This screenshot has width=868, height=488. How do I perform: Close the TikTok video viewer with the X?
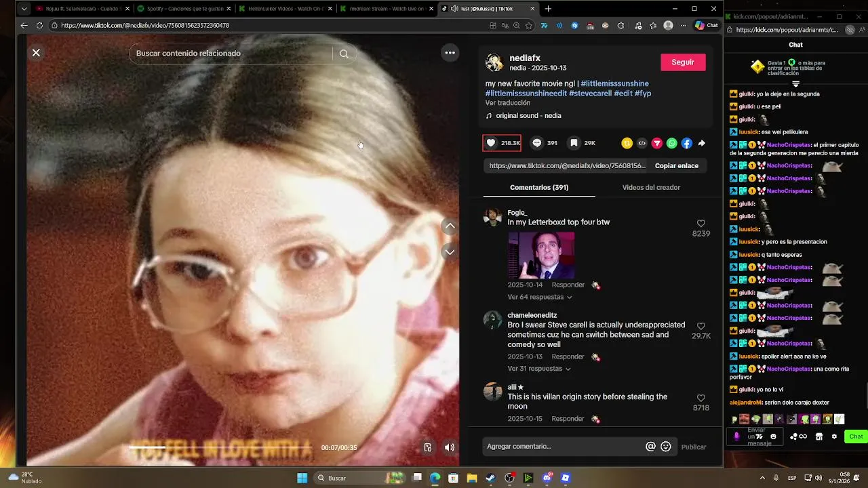(36, 52)
